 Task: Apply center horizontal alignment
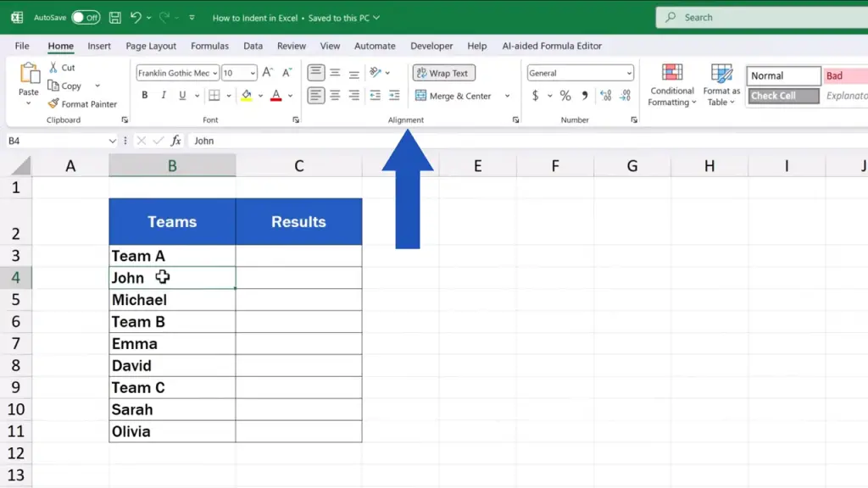(x=335, y=96)
